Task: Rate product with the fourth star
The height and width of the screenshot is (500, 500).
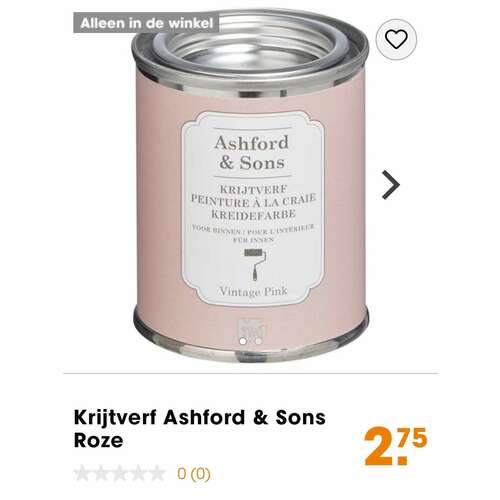Action: (138, 473)
